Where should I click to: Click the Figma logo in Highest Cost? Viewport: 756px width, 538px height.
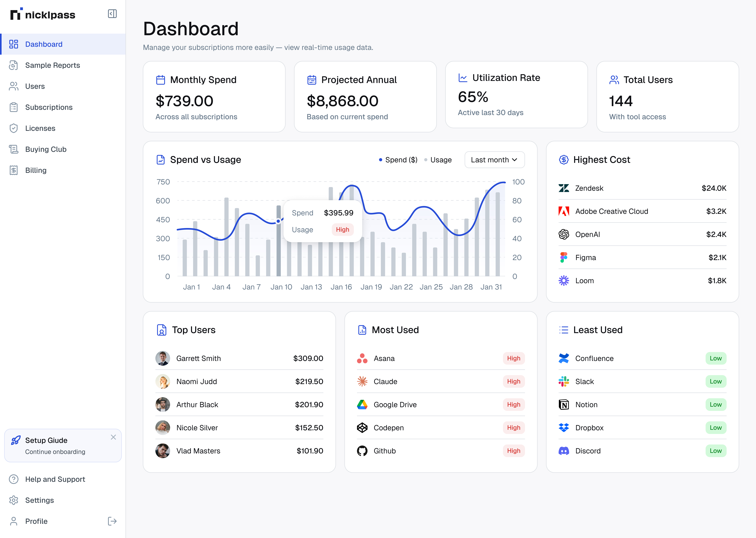pyautogui.click(x=564, y=257)
